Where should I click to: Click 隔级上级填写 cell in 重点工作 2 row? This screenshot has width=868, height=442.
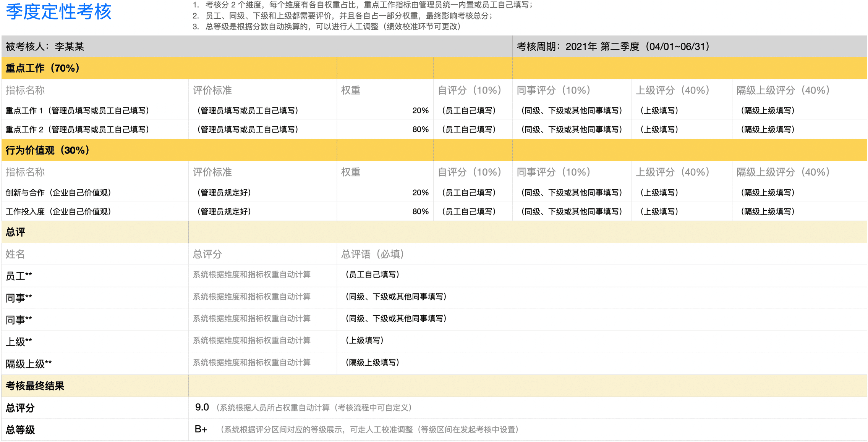[x=800, y=130]
